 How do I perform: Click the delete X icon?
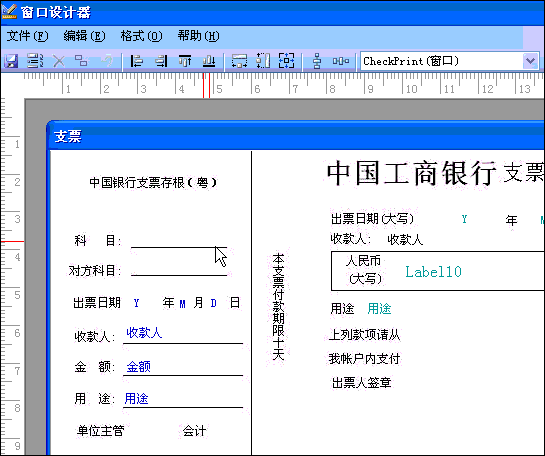pos(59,61)
